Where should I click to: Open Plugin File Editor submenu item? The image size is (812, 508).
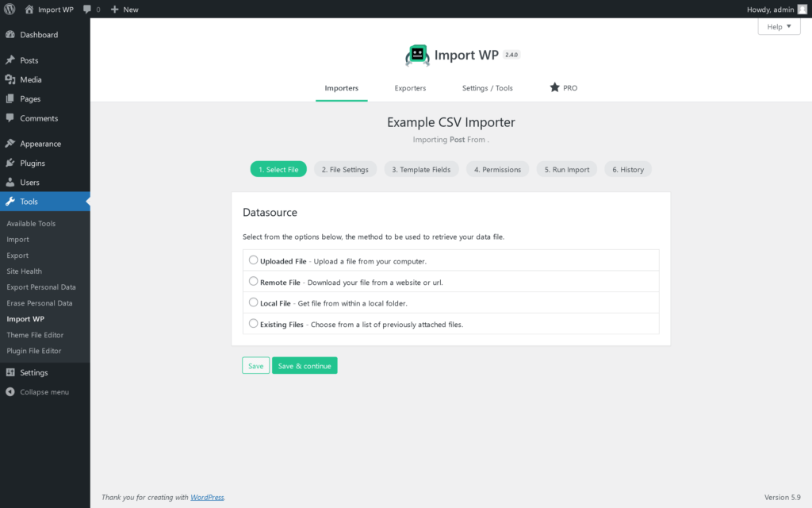[x=33, y=351]
